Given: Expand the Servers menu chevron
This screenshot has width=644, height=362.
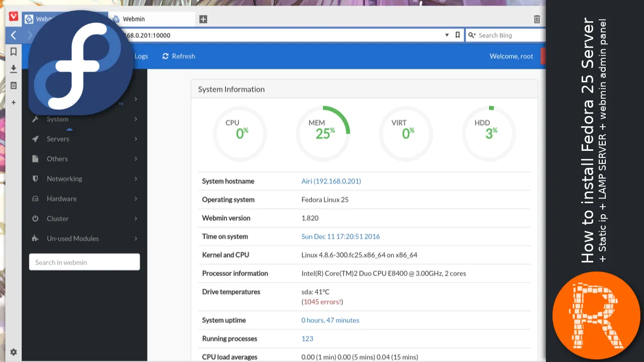Looking at the screenshot, I should tap(136, 139).
